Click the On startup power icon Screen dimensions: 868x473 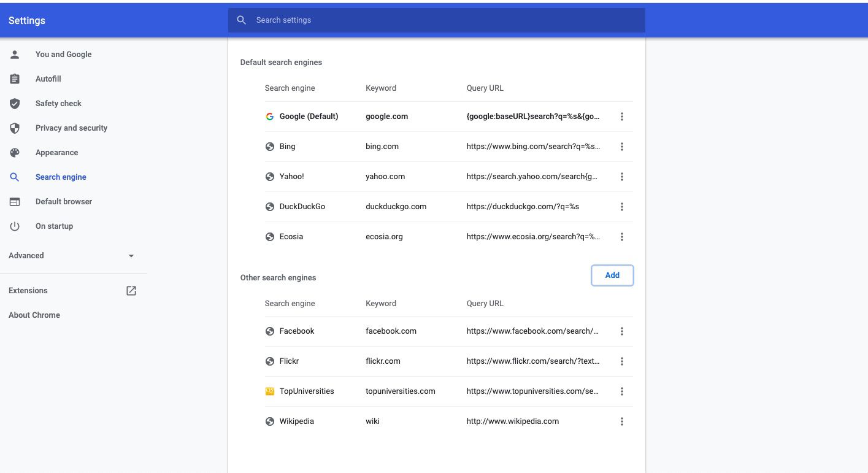click(x=15, y=226)
